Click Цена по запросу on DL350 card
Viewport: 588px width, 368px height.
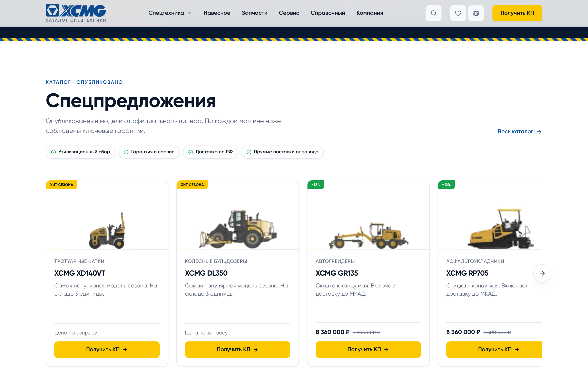tap(206, 333)
